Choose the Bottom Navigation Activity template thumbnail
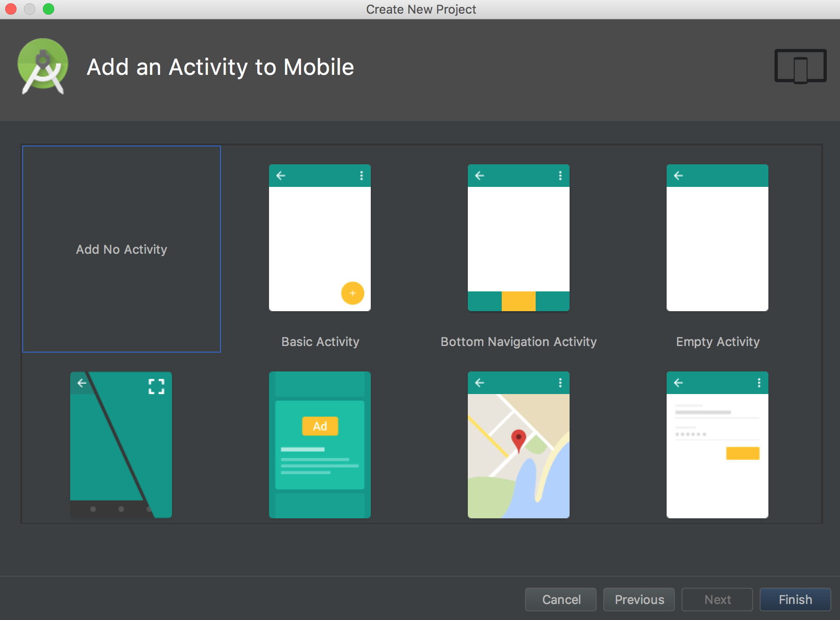This screenshot has width=840, height=620. (519, 238)
